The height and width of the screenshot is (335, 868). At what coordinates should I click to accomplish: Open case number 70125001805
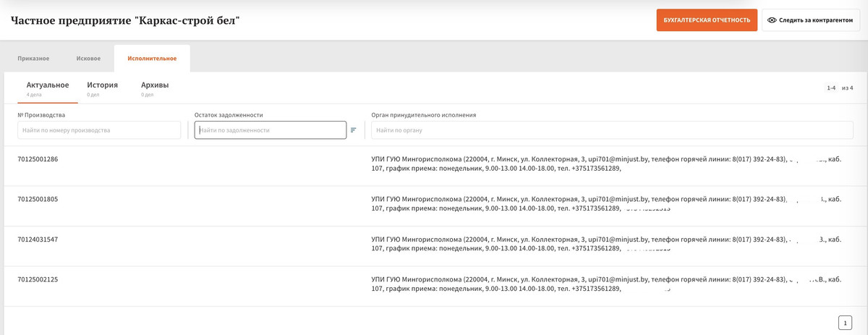click(x=38, y=199)
